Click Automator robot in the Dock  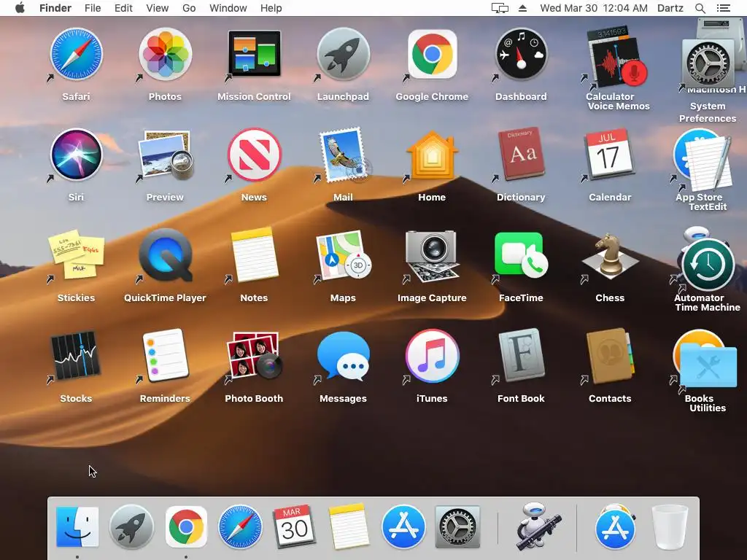point(538,526)
